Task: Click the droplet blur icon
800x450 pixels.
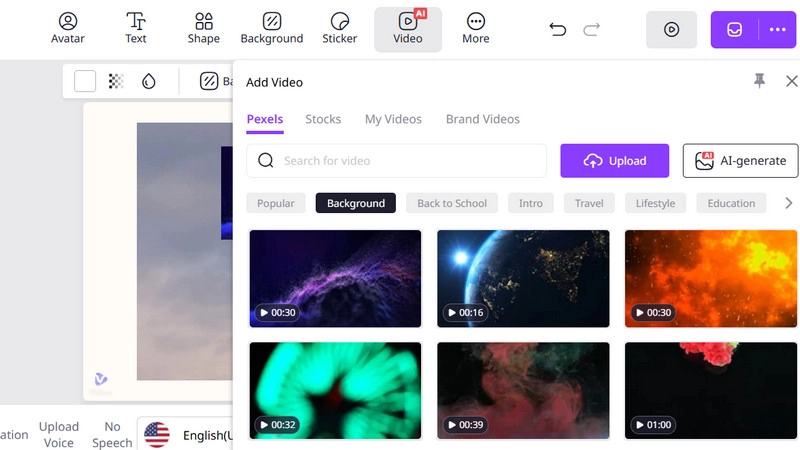Action: tap(148, 81)
